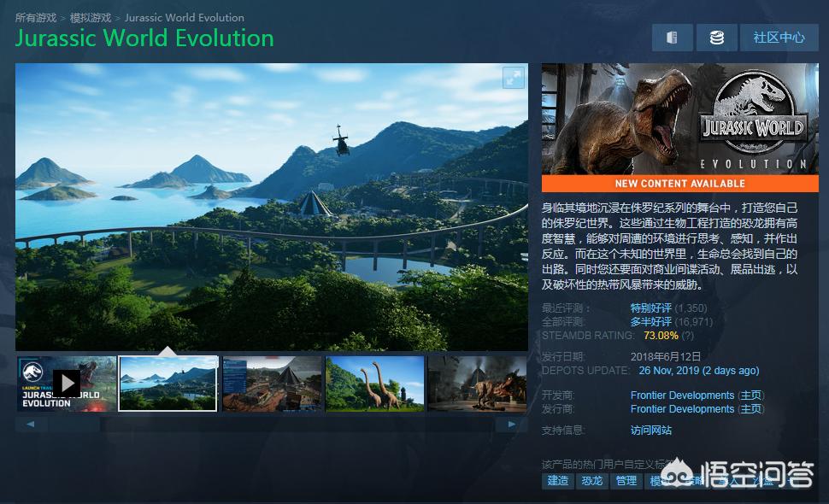Open the developer Frontier Developments link
829x504 pixels.
click(x=682, y=396)
